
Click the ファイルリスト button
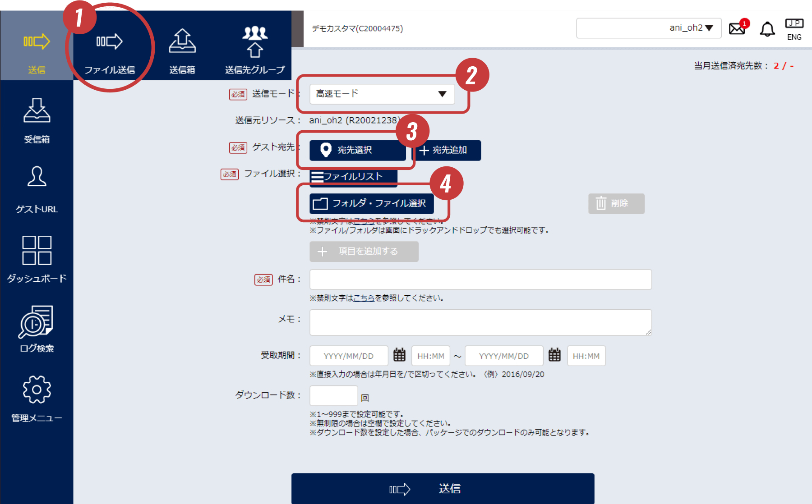[353, 177]
